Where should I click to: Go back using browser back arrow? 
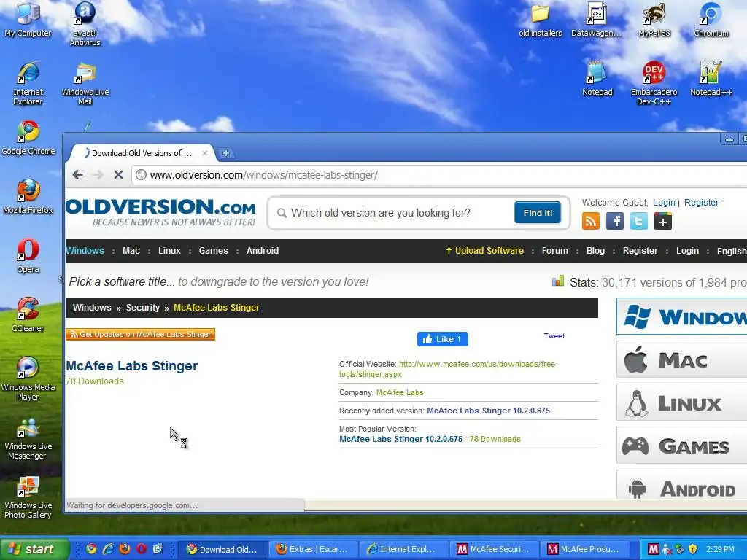click(x=77, y=175)
